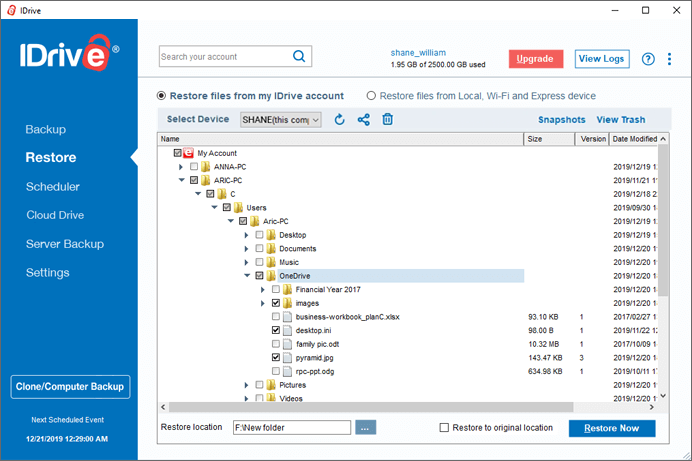Viewport: 692px width, 461px height.
Task: Open the Select Device dropdown
Action: 281,120
